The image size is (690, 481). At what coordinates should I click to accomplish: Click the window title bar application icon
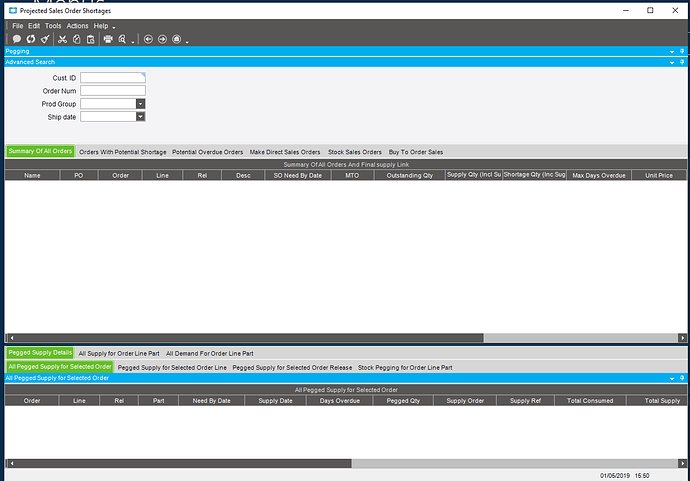13,10
